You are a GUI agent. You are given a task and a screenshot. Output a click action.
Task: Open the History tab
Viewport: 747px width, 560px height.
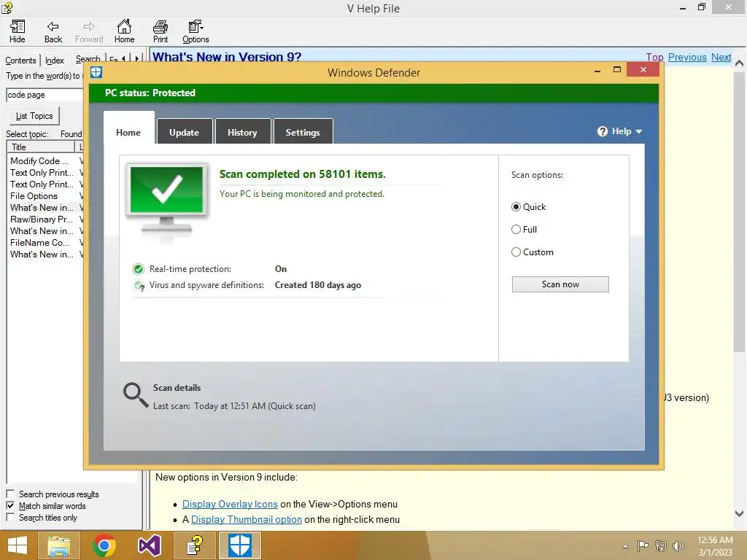(x=242, y=132)
